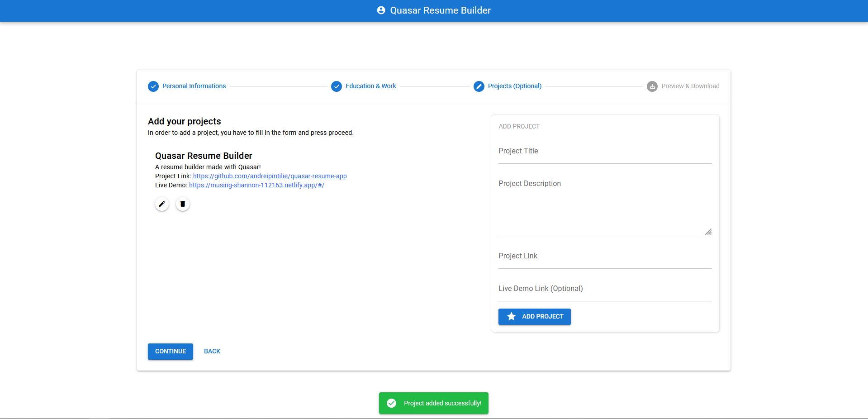Click the Projects step pencil icon
868x419 pixels.
click(x=479, y=86)
